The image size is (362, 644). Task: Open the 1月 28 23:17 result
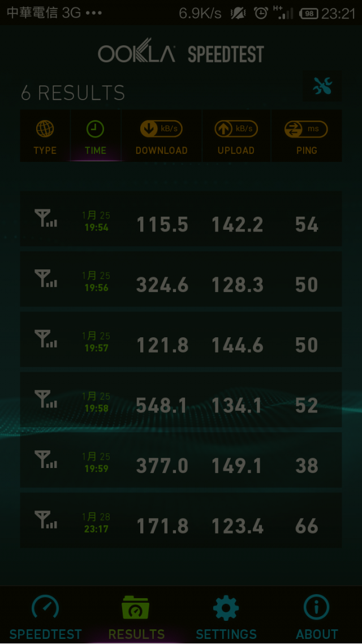181,521
